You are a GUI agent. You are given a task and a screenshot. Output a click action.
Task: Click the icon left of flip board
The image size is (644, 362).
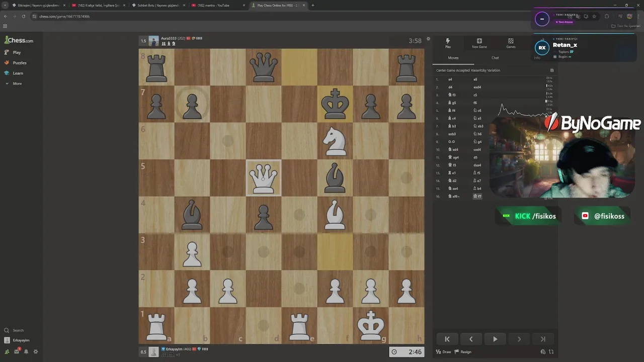pos(543,352)
